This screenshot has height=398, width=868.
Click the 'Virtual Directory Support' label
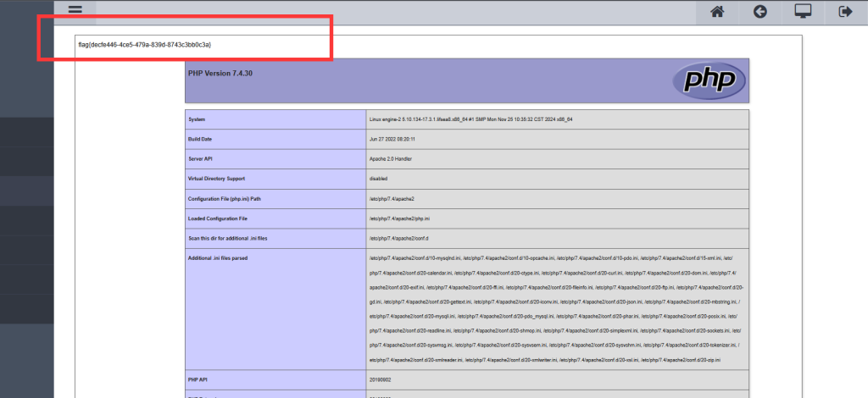(216, 179)
